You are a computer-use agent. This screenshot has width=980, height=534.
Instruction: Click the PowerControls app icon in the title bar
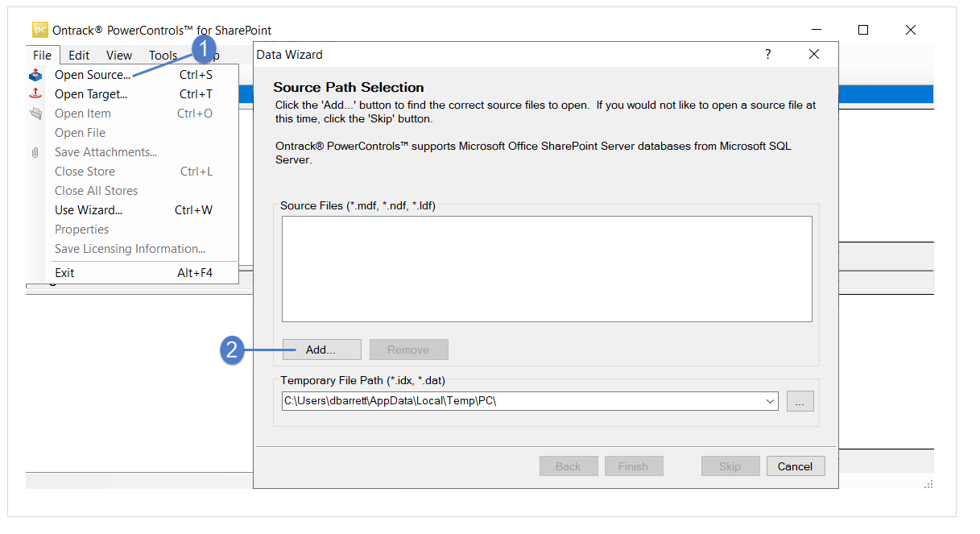40,30
